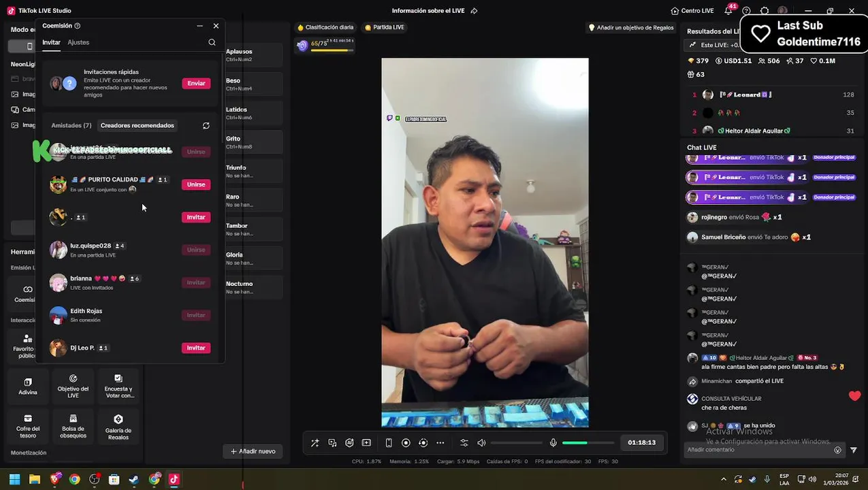The width and height of the screenshot is (868, 490).
Task: Click Enviar for Invitaciones rápidas
Action: pyautogui.click(x=196, y=83)
